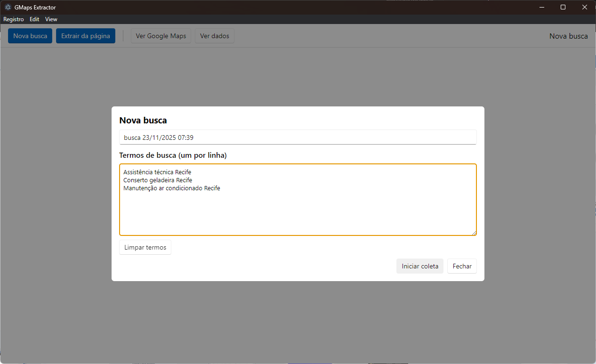Place cursor on Manutenção ar condicionado Recife line
This screenshot has height=364, width=596.
pyautogui.click(x=172, y=188)
